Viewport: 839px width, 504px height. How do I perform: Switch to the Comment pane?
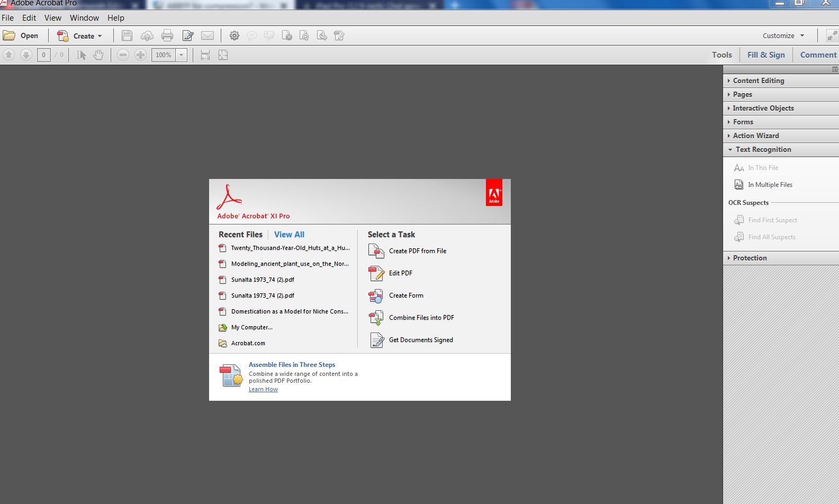pos(818,55)
